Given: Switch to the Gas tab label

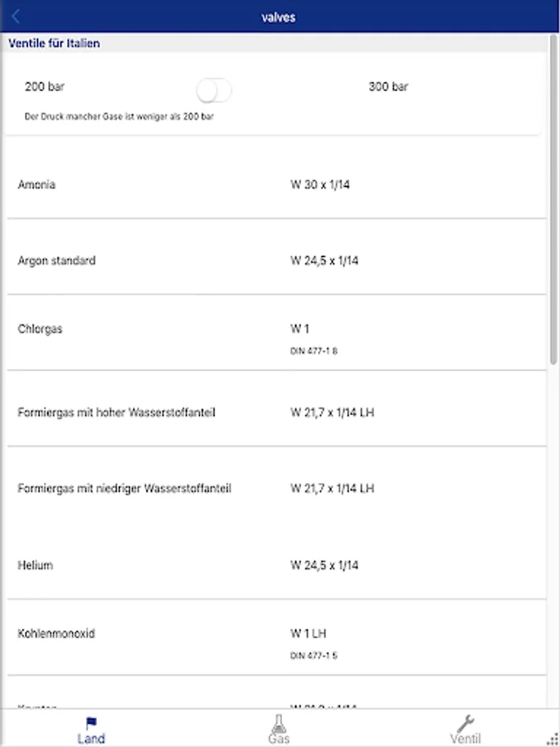Looking at the screenshot, I should point(279,739).
